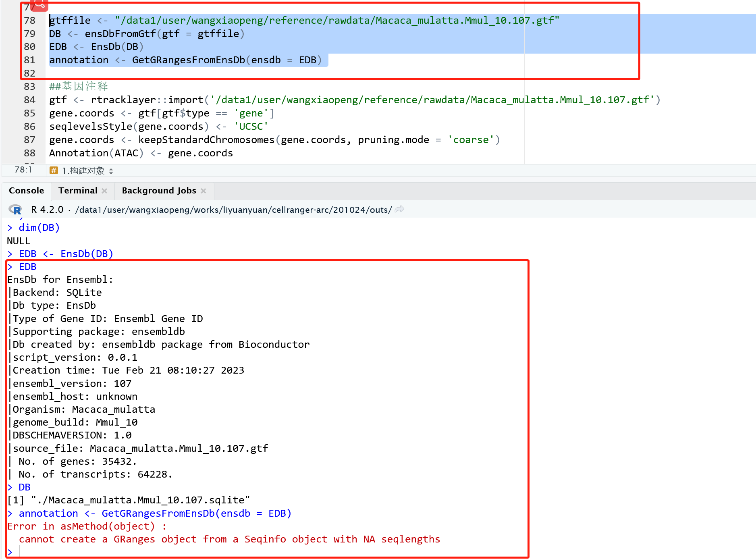The width and height of the screenshot is (756, 559).
Task: Click the red magnifier icon above the editor
Action: tap(39, 5)
